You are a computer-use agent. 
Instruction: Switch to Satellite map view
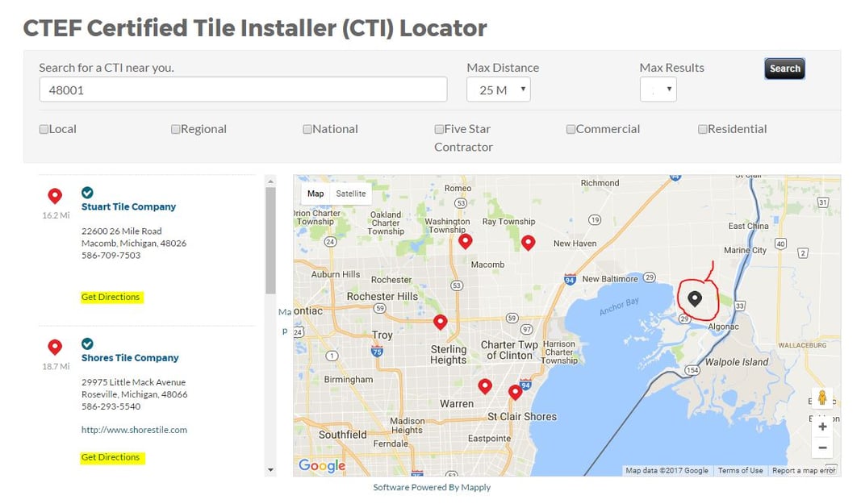coord(351,194)
